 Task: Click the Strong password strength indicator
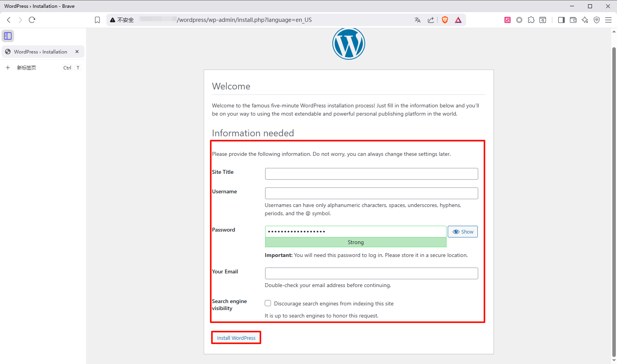(x=356, y=242)
